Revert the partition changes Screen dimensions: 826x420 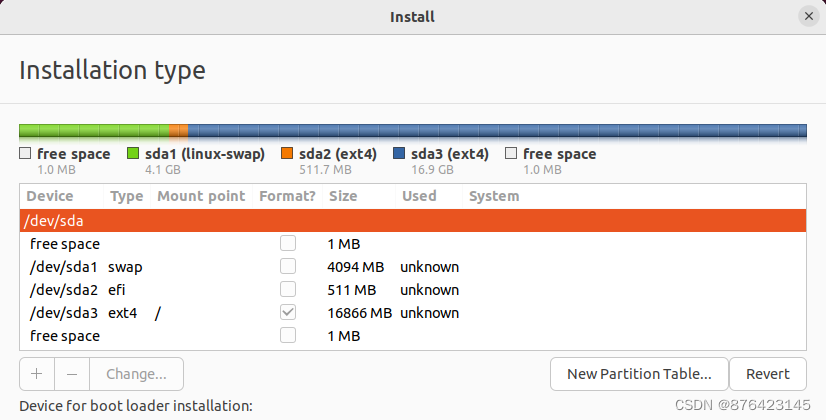pos(768,374)
